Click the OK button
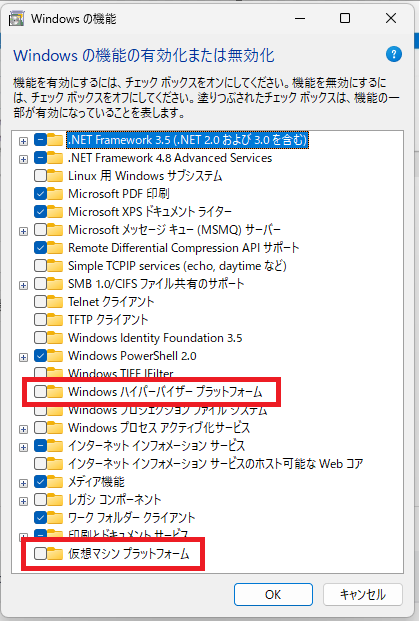 click(x=273, y=594)
